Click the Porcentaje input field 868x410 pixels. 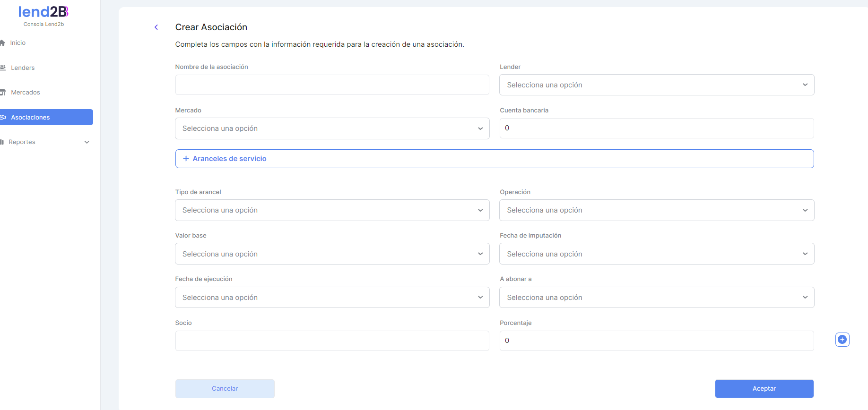click(x=656, y=341)
